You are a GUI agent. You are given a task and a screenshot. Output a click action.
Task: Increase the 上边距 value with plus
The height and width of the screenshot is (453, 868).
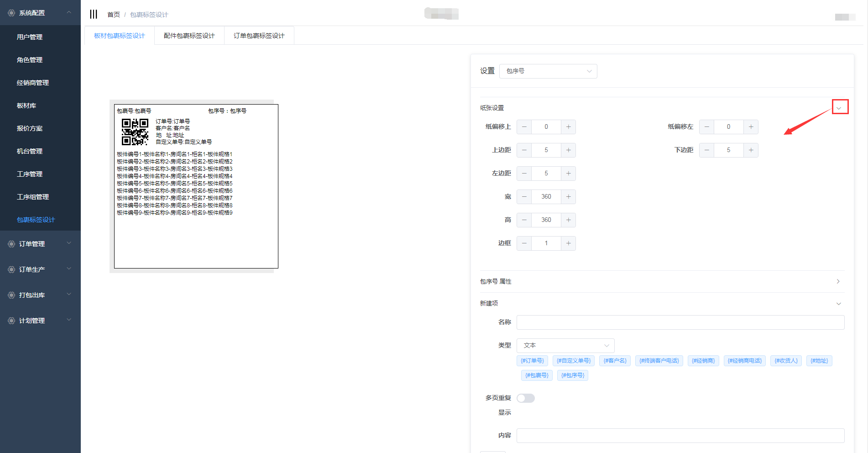point(568,150)
